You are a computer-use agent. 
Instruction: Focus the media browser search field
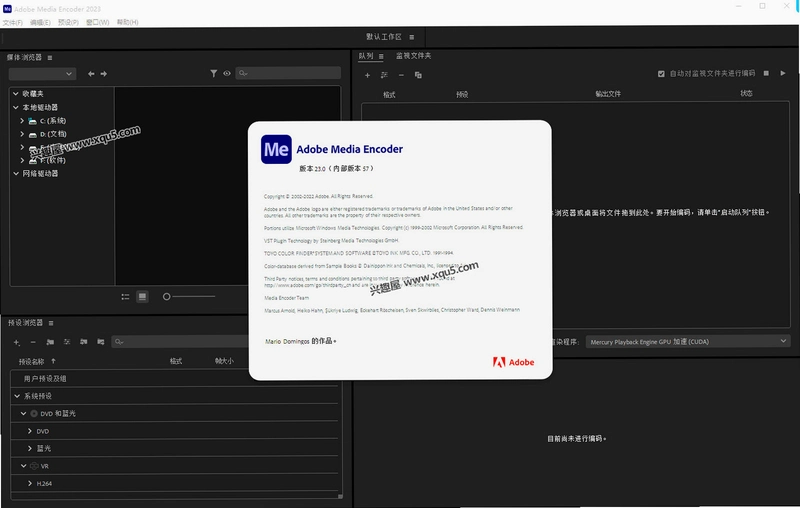pyautogui.click(x=289, y=73)
